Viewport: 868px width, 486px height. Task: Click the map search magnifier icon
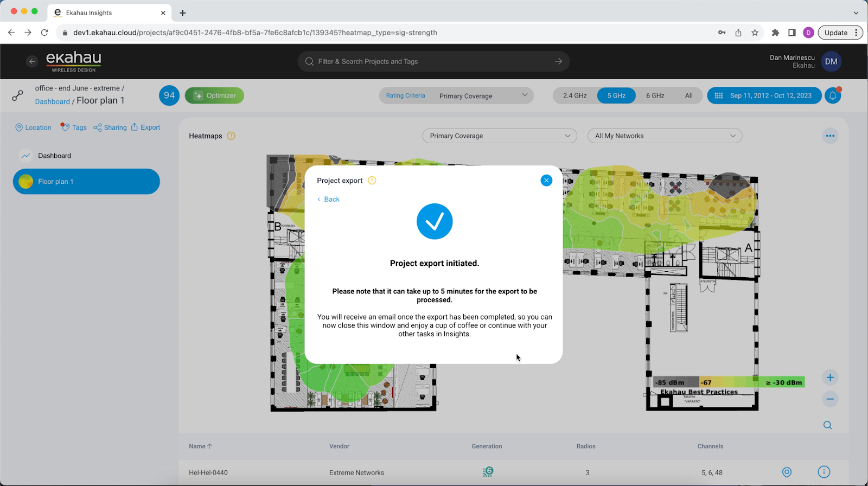tap(827, 425)
